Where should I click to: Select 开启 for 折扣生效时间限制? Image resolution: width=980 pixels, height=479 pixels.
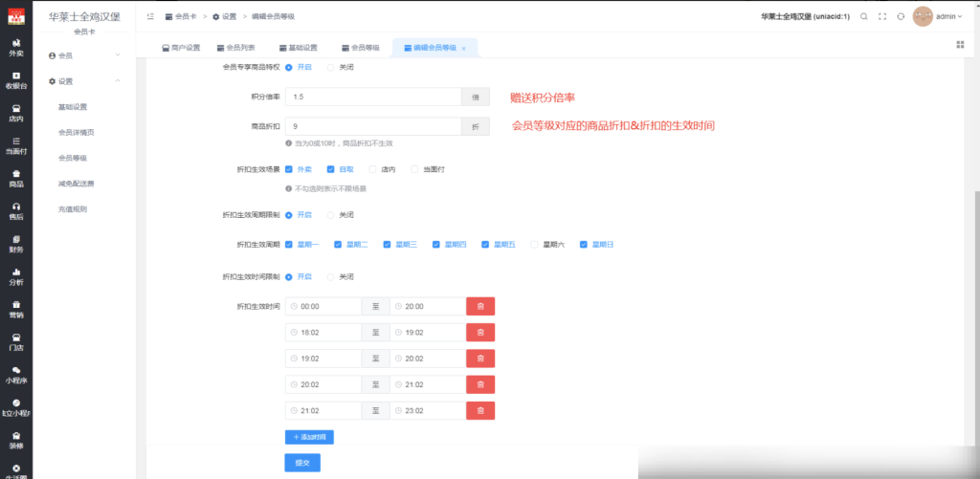(x=289, y=276)
